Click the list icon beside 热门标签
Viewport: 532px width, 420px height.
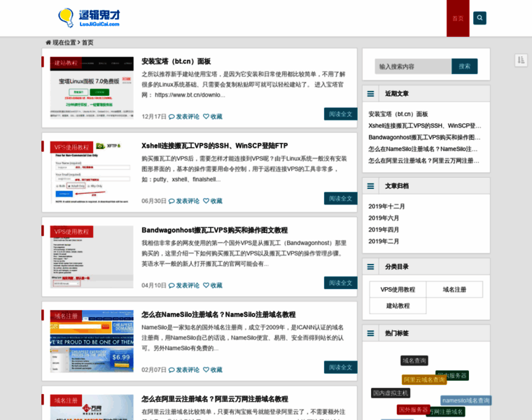pos(371,333)
